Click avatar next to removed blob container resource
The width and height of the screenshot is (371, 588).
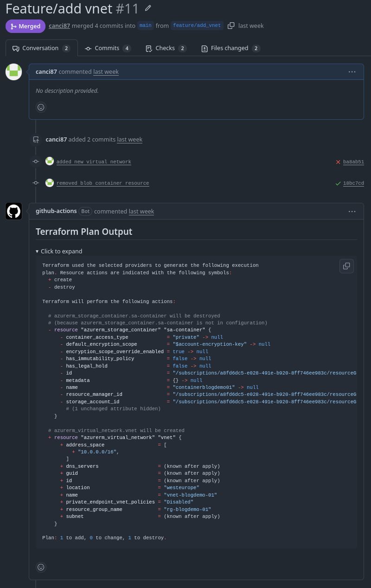[x=50, y=182]
